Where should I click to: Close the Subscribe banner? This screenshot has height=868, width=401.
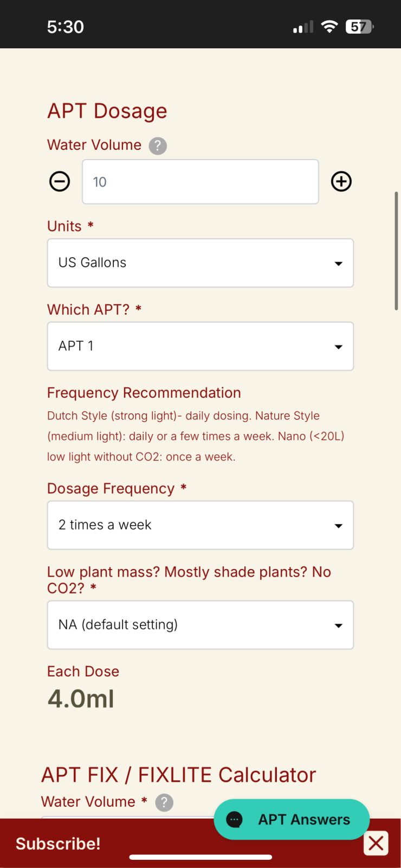[376, 843]
